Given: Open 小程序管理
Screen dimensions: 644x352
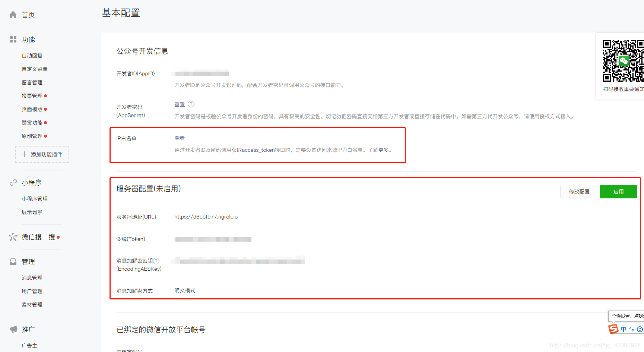Looking at the screenshot, I should pos(35,199).
